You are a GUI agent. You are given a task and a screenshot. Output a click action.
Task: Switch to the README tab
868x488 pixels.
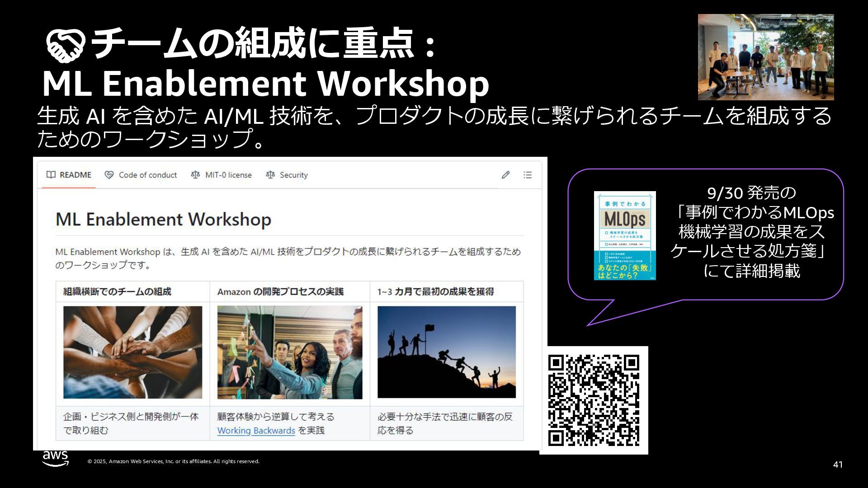click(75, 175)
